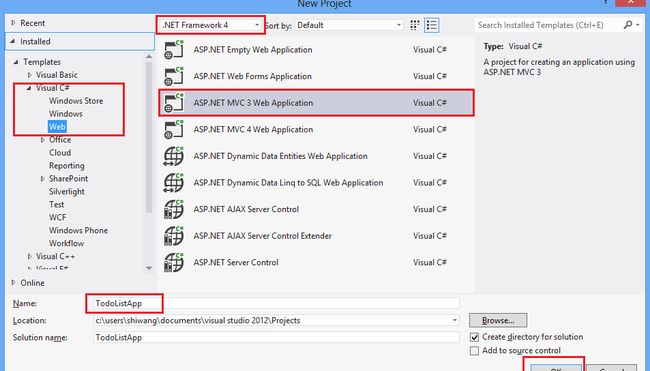Select ASP.NET MVC 4 Web Application text
The width and height of the screenshot is (650, 371).
pyautogui.click(x=253, y=129)
